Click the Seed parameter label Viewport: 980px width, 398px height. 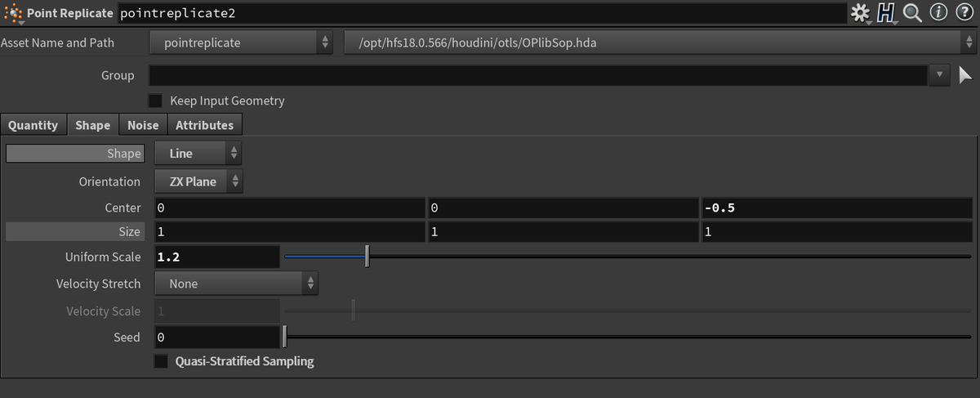pos(127,337)
